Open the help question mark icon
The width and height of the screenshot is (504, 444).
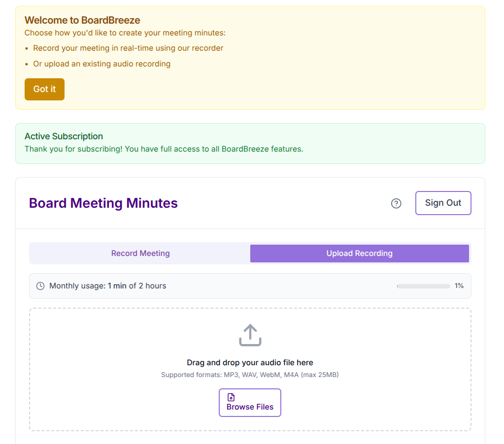pos(396,203)
